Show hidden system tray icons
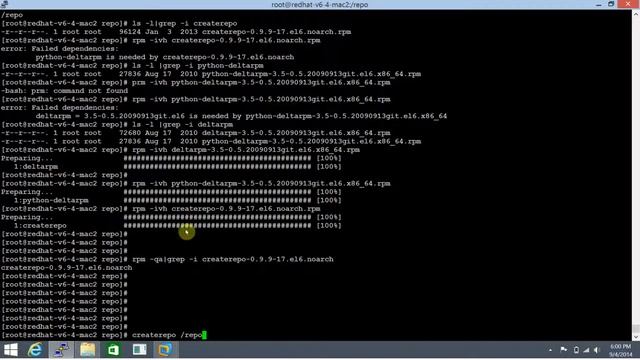640x360 pixels. pyautogui.click(x=551, y=350)
